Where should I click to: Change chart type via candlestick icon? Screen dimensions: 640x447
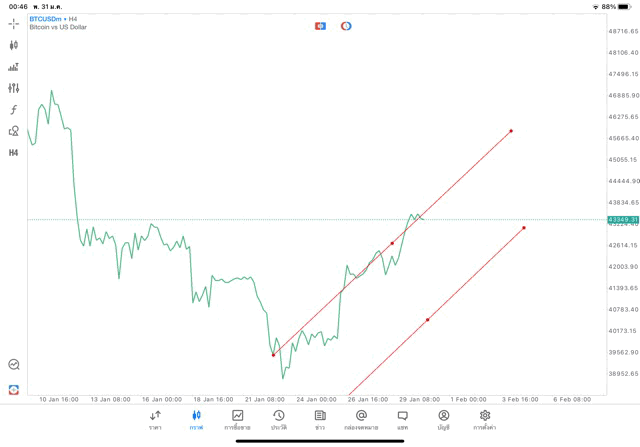coord(14,45)
